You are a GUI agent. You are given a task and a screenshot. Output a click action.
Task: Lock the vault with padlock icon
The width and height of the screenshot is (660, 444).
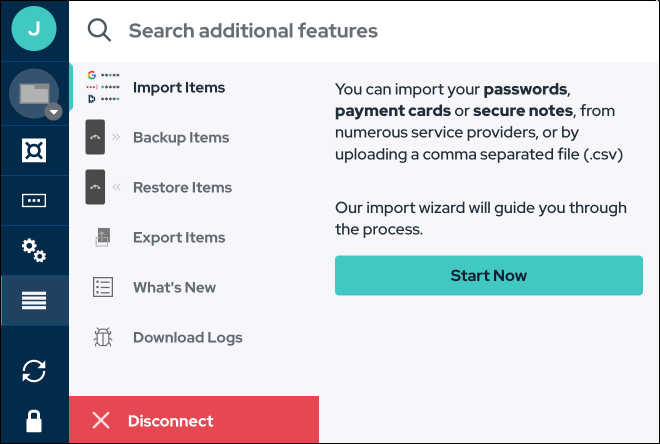pos(34,420)
